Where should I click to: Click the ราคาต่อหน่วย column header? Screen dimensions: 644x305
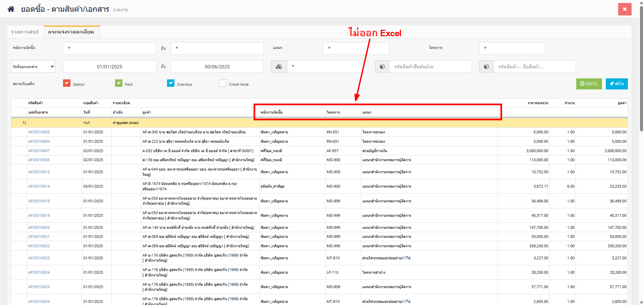[x=538, y=103]
